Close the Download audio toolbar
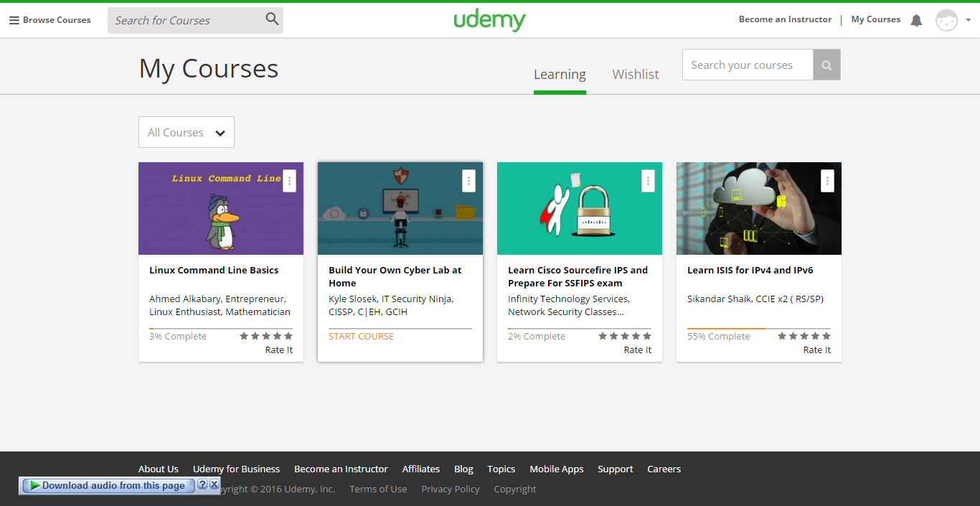This screenshot has height=506, width=980. (214, 485)
